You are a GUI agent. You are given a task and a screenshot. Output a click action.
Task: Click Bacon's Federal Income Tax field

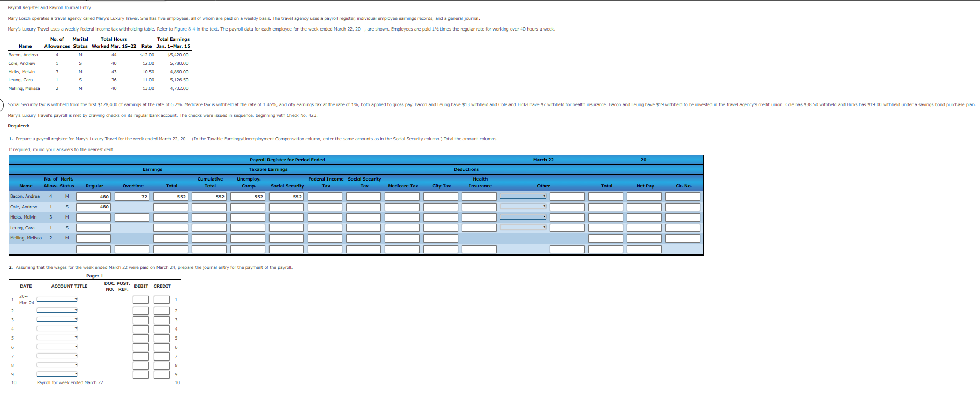(x=325, y=197)
